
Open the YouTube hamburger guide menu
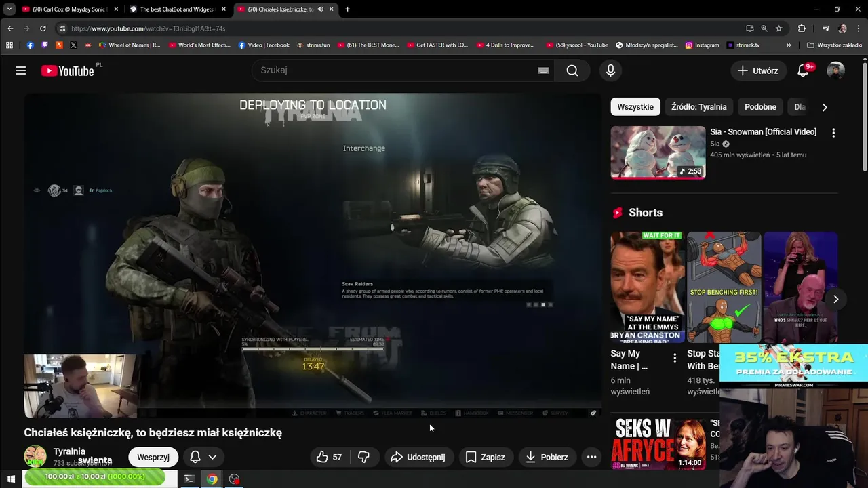pos(21,70)
